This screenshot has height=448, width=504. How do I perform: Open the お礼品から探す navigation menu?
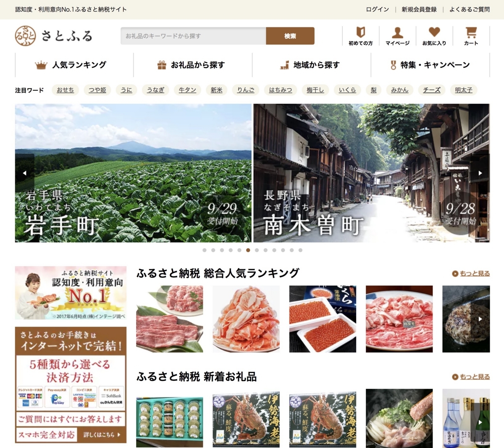point(197,65)
